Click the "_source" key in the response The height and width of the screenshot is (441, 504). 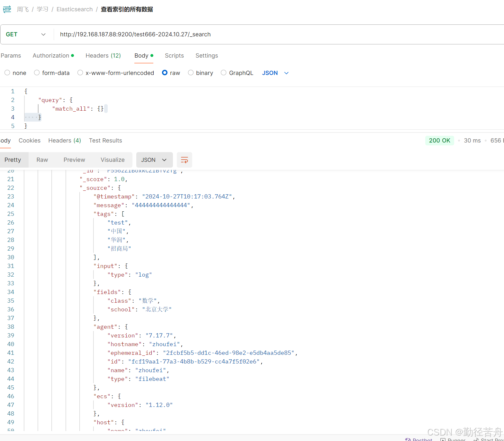click(95, 188)
